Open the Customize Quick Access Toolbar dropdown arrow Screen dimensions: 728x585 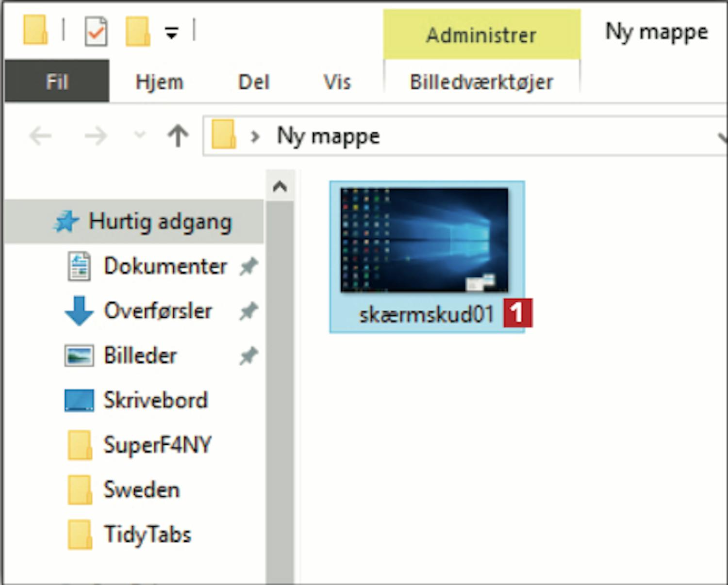(171, 33)
